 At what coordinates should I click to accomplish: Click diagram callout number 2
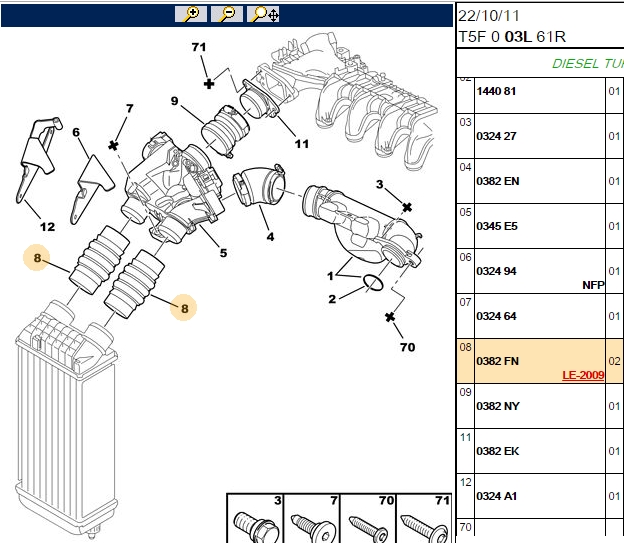coord(332,299)
